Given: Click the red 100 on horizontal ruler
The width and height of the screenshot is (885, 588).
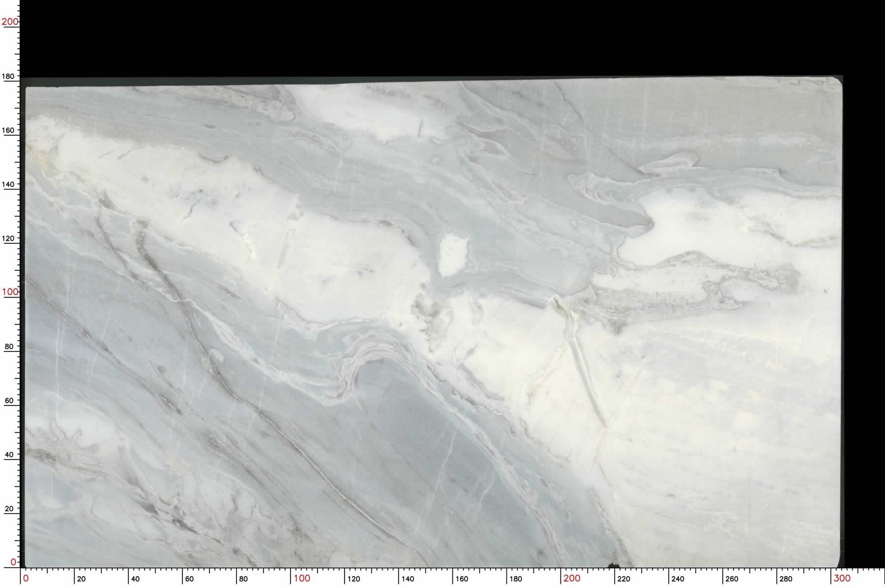Looking at the screenshot, I should pyautogui.click(x=302, y=579).
